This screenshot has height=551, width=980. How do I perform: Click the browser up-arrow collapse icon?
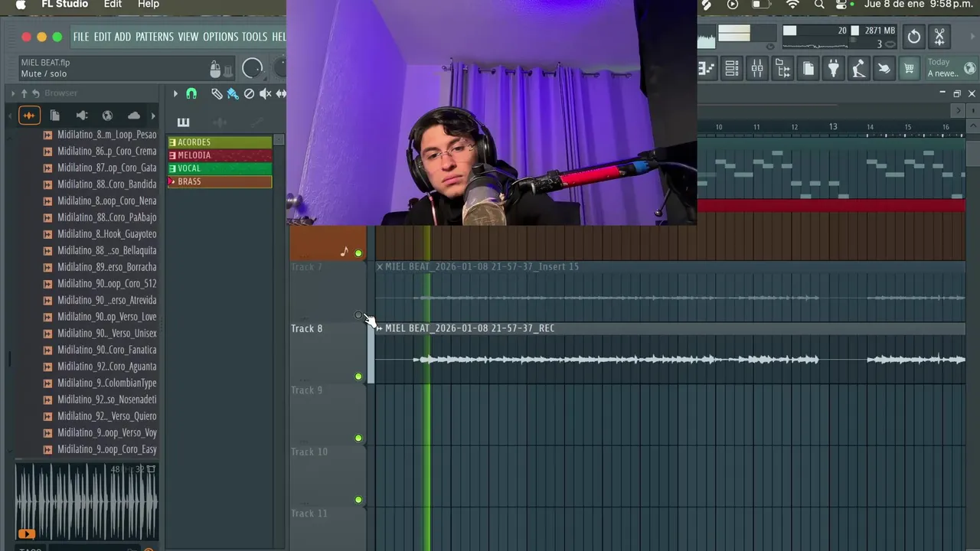pos(24,93)
